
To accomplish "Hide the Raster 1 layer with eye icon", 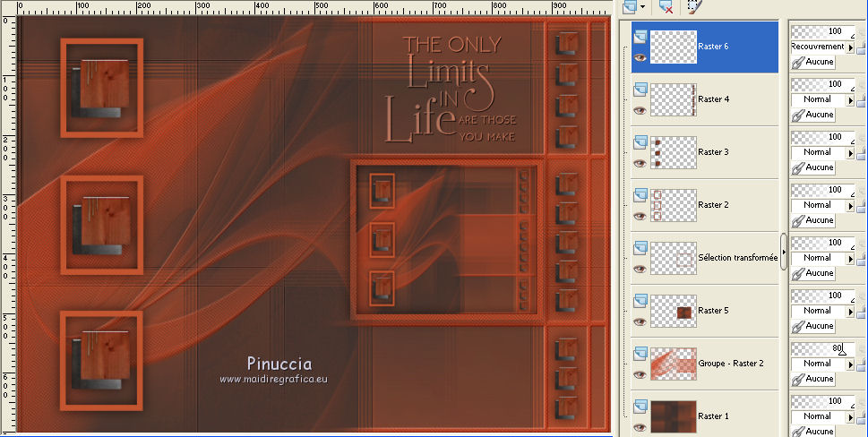I will (x=640, y=427).
